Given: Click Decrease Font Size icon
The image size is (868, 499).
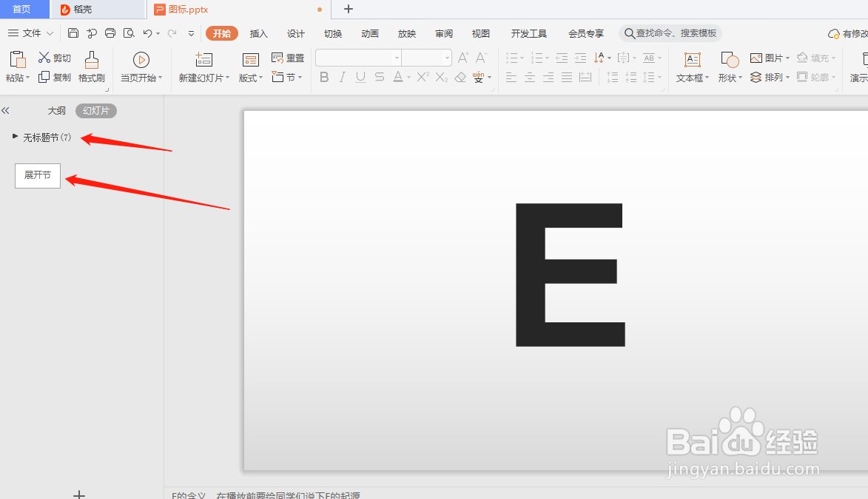Looking at the screenshot, I should [481, 58].
